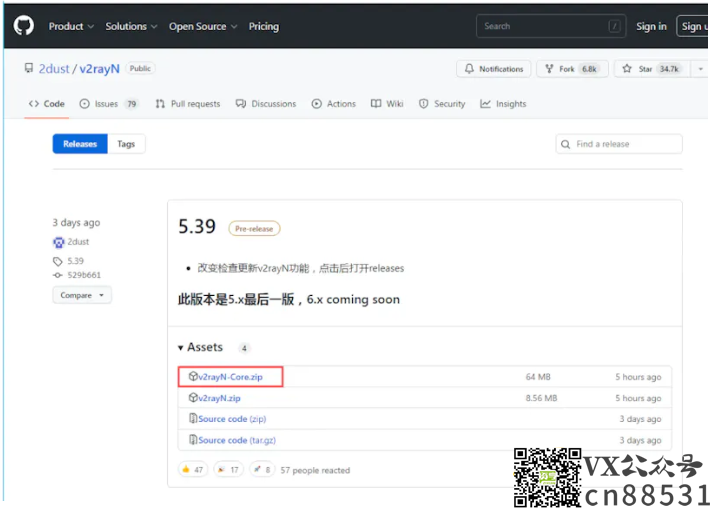Select the Releases button
The image size is (713, 508).
click(80, 144)
